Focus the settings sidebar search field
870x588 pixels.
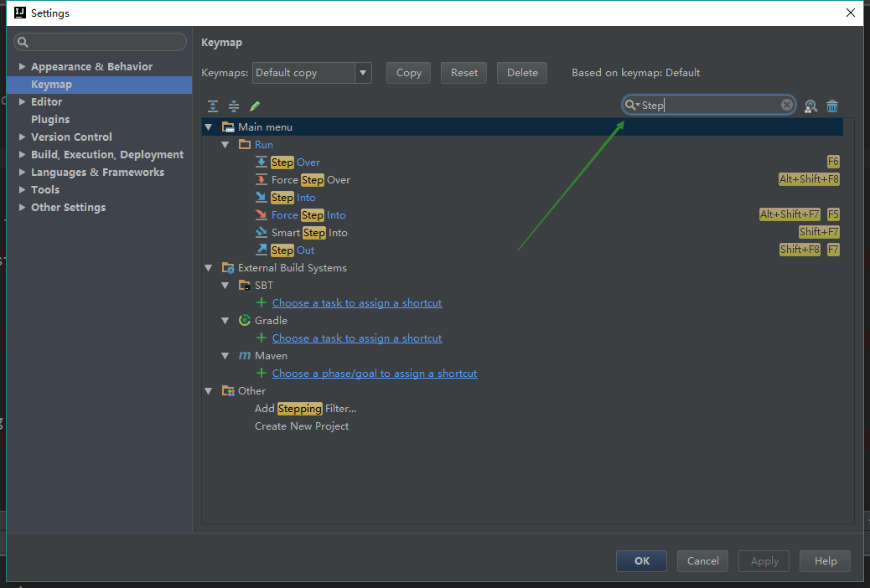coord(100,42)
